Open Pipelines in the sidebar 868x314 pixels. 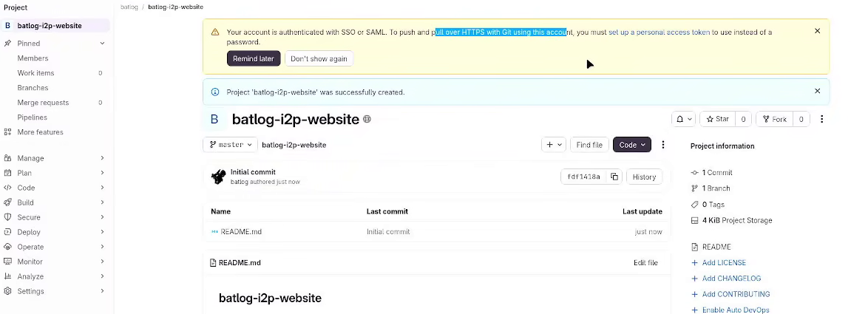32,117
